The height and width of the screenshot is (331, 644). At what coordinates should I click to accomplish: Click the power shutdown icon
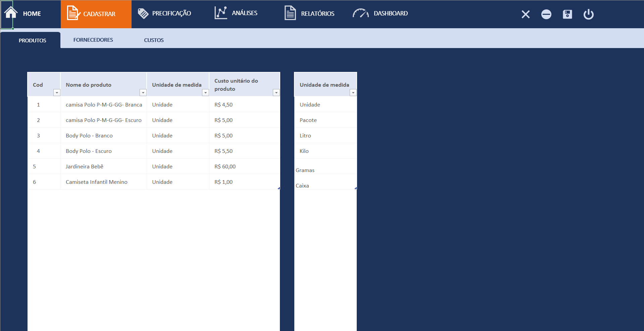pyautogui.click(x=588, y=14)
